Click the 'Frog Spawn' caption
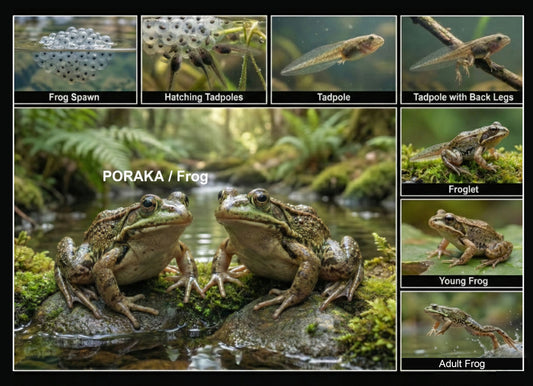Screen dimensions: 533x386 [x=74, y=98]
